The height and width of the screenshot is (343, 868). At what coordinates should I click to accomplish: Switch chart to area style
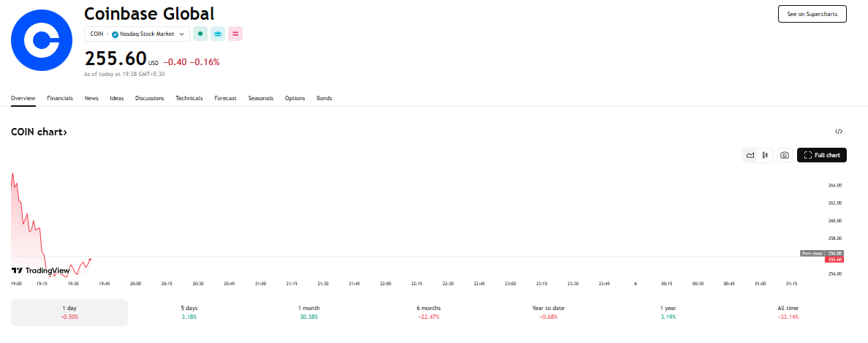[750, 155]
